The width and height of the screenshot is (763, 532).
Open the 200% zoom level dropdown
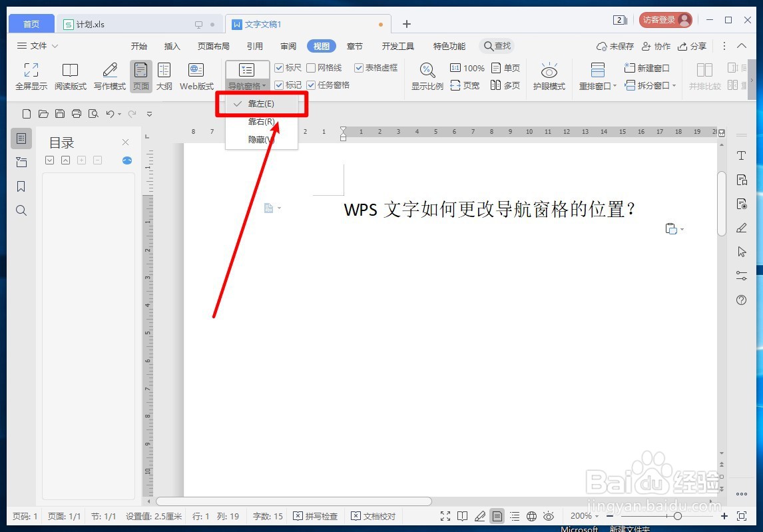point(585,516)
